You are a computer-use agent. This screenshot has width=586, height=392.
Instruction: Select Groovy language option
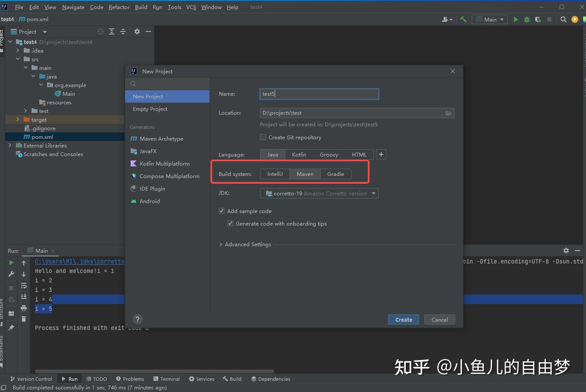[329, 154]
